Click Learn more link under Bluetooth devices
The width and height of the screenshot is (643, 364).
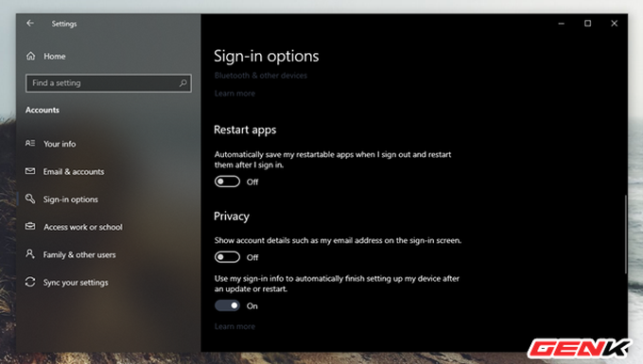click(235, 94)
